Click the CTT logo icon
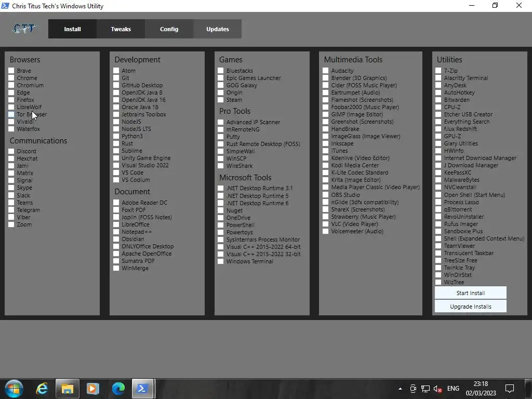 click(24, 29)
